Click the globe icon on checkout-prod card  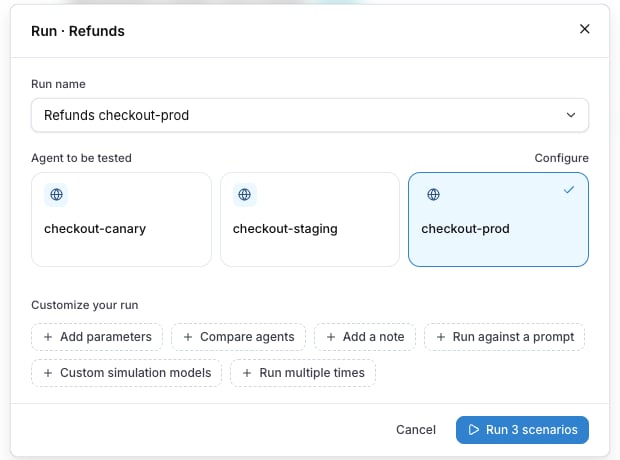click(x=433, y=195)
